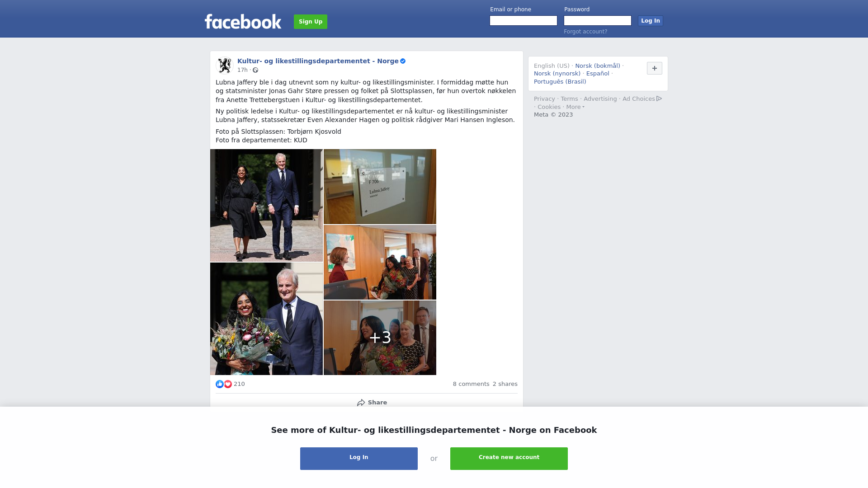Click the Like reaction icon
This screenshot has width=868, height=488.
click(x=220, y=384)
